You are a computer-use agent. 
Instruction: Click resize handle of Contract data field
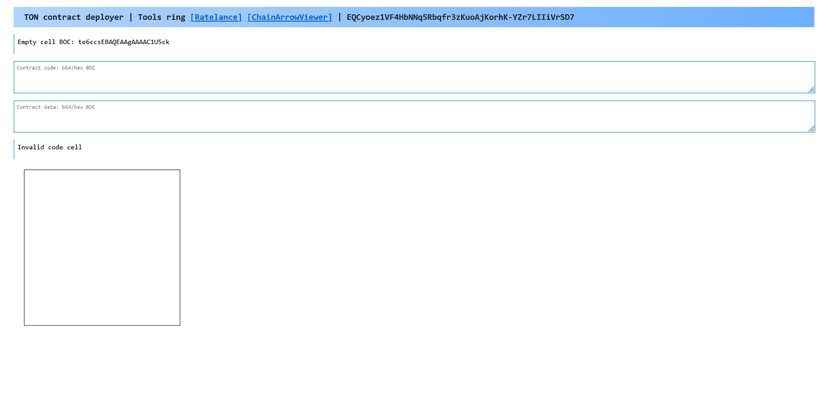(811, 128)
